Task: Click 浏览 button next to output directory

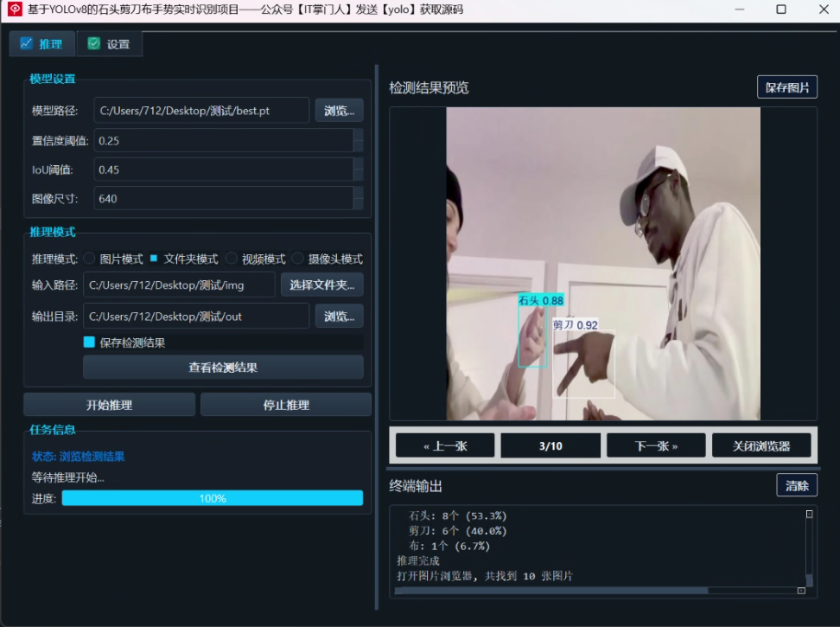Action: pos(339,317)
